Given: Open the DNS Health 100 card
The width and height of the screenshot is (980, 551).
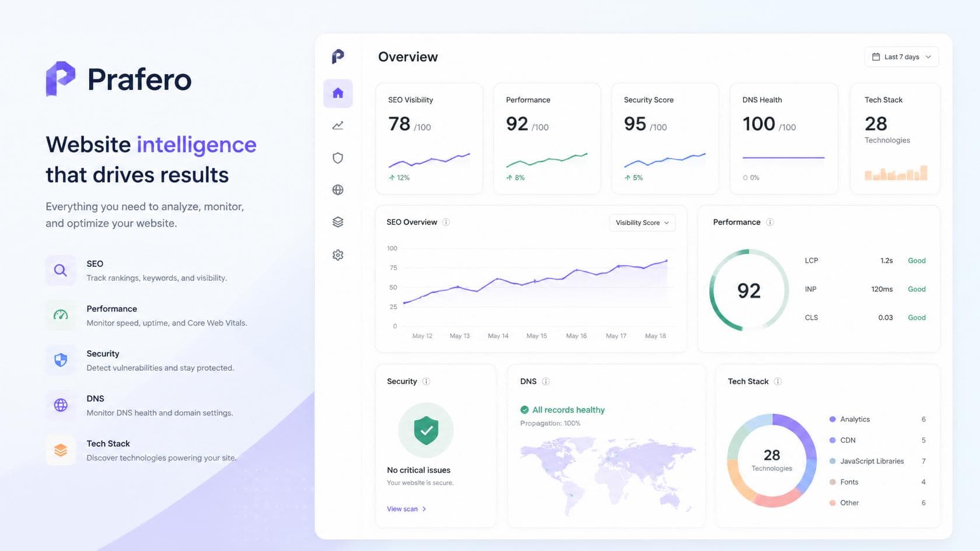Looking at the screenshot, I should [x=784, y=138].
